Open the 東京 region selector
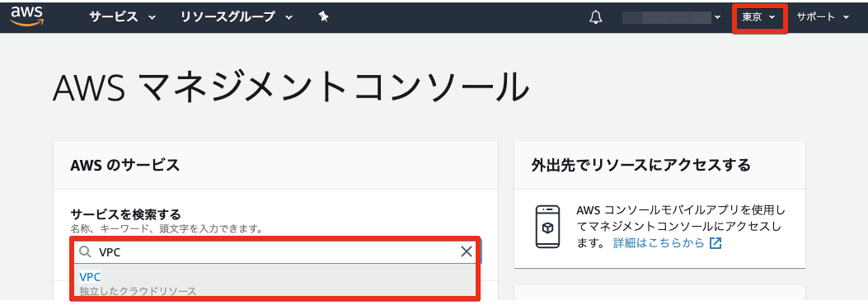Image resolution: width=868 pixels, height=305 pixels. tap(759, 17)
